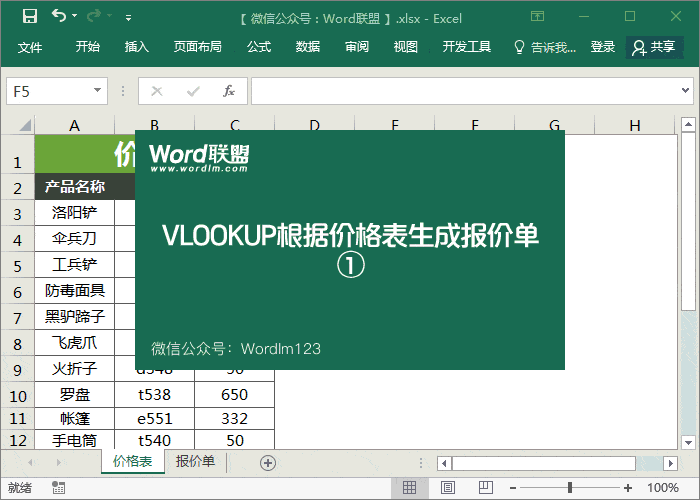The image size is (700, 500).
Task: Open the 页面布局 ribbon tab
Action: pyautogui.click(x=198, y=46)
